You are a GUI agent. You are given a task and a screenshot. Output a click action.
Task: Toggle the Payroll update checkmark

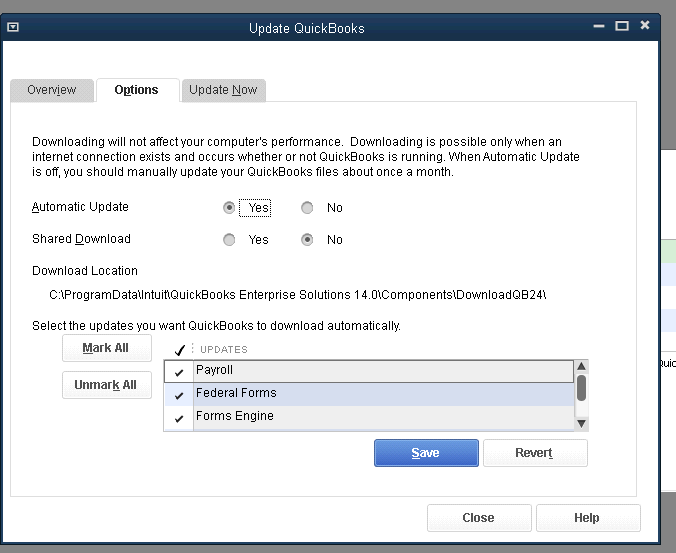179,372
